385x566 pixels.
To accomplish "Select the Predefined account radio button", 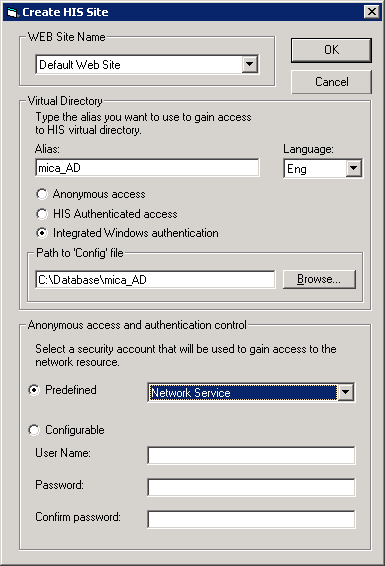I will (34, 390).
